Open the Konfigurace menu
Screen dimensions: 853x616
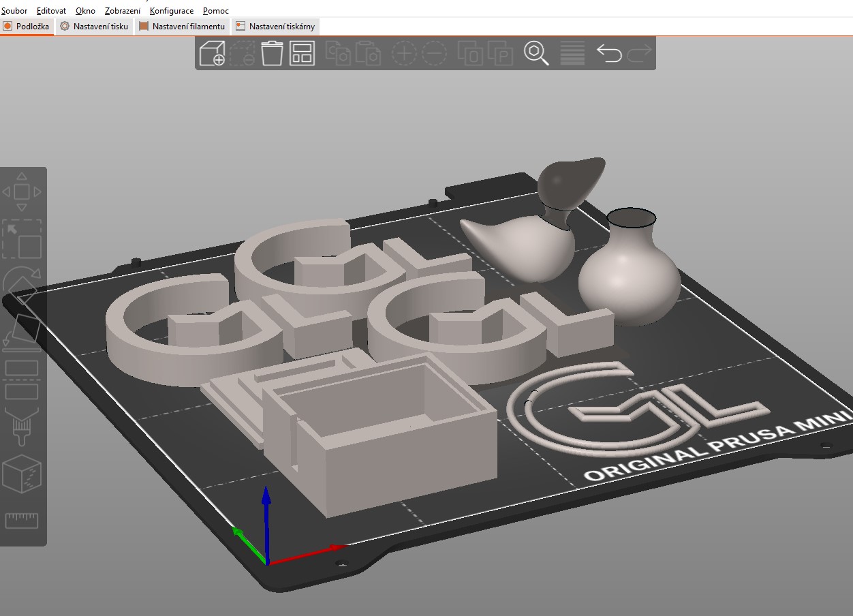tap(172, 11)
